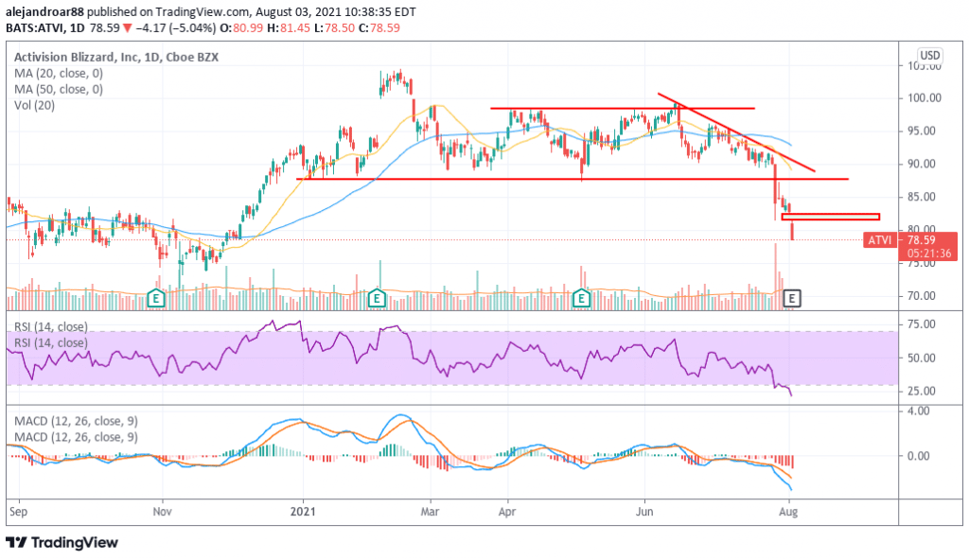The image size is (969, 560).
Task: Click the TradingView logo at bottom left
Action: (62, 543)
